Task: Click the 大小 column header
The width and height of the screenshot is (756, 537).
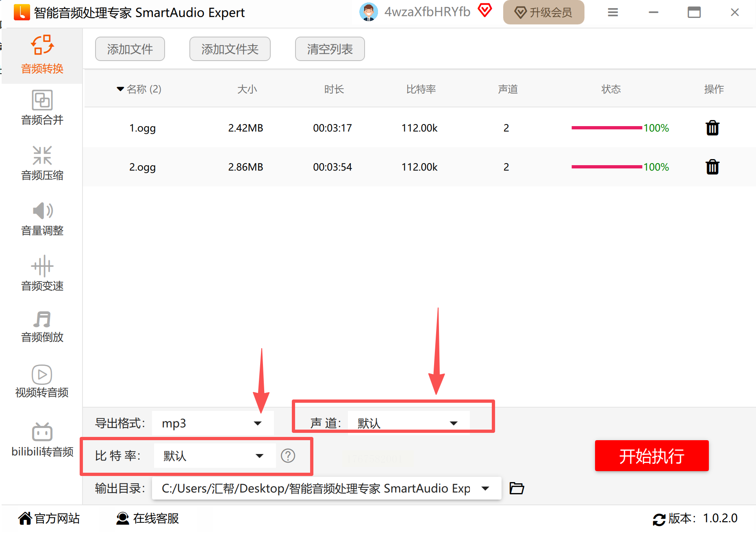Action: click(x=247, y=89)
